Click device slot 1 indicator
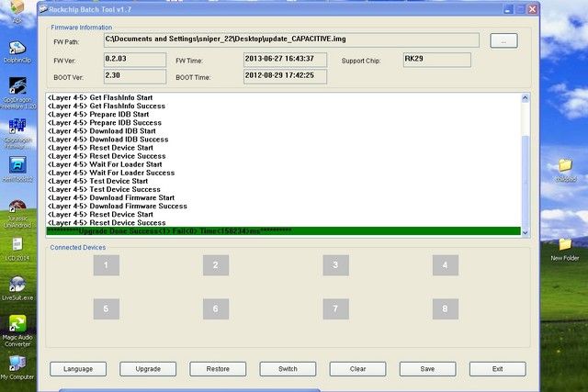This screenshot has height=392, width=588. (106, 266)
